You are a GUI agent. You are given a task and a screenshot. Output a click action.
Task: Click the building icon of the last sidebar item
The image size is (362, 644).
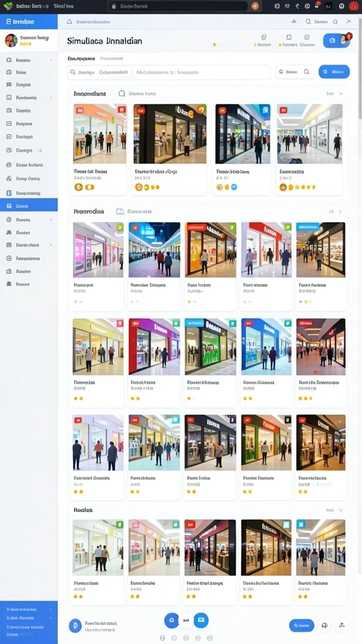[x=9, y=284]
